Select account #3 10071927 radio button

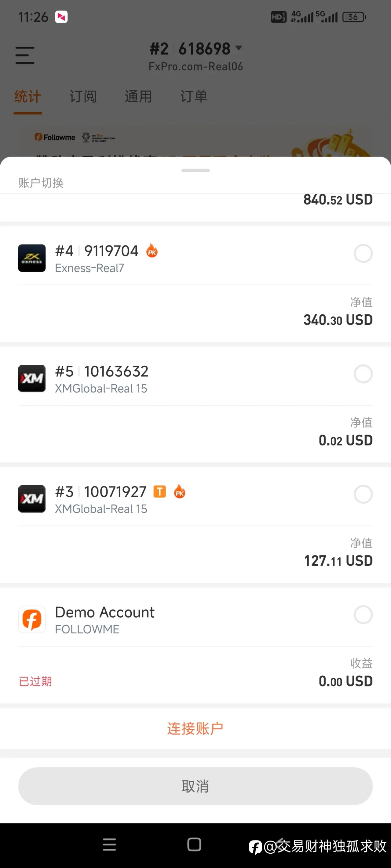coord(363,494)
